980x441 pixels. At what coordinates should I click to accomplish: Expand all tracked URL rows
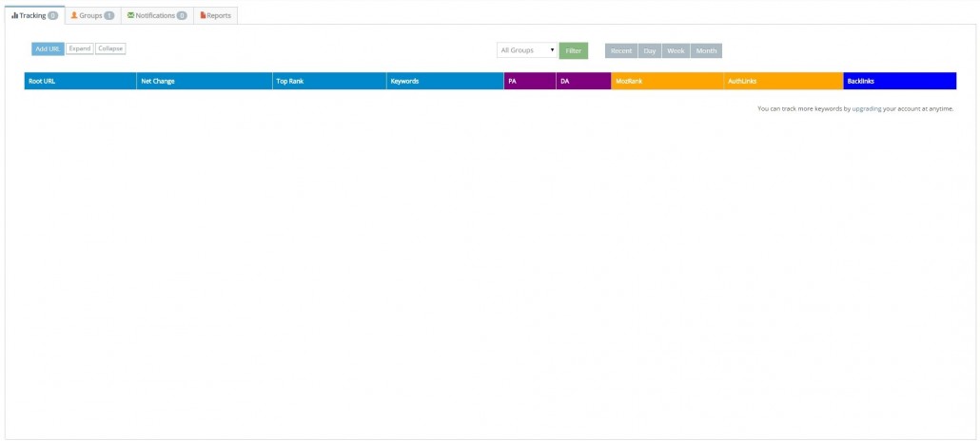[80, 48]
